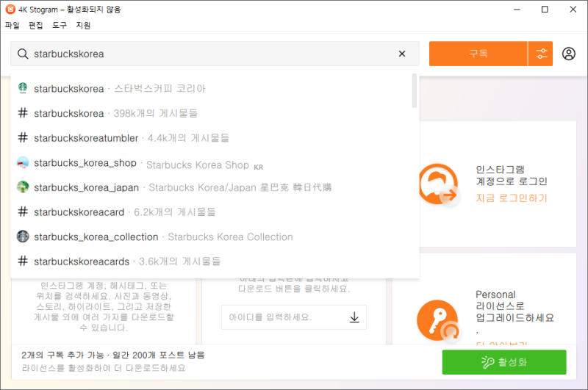This screenshot has width=588, height=390.
Task: Click 라이선스를 활성화하여 더 다운로드하세요 text
Action: [104, 368]
